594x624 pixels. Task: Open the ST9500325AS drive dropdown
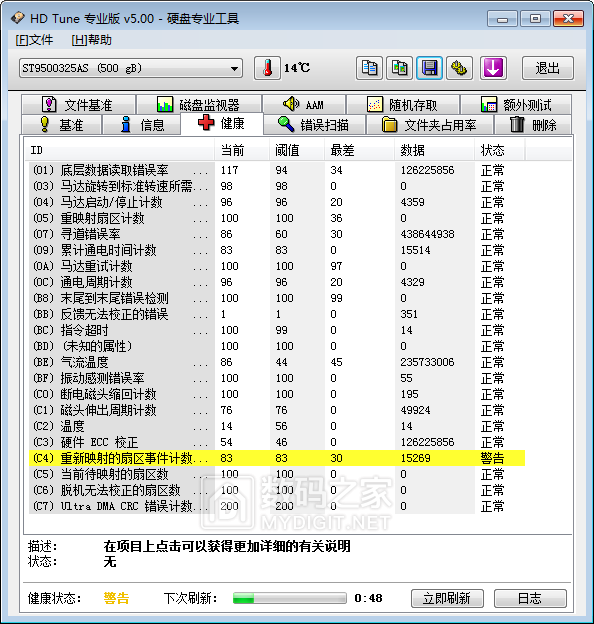(x=131, y=68)
